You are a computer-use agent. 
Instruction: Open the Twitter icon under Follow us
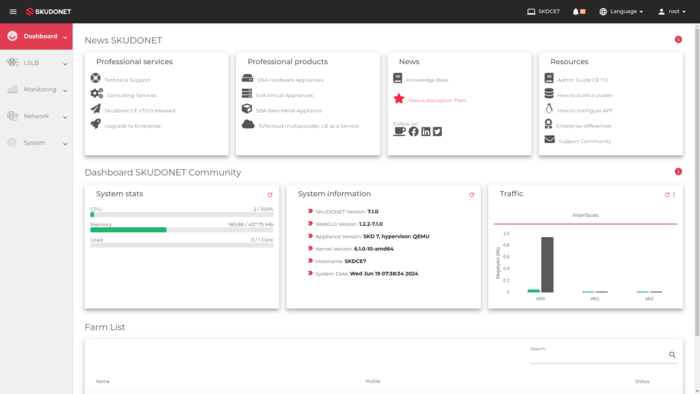coord(438,132)
